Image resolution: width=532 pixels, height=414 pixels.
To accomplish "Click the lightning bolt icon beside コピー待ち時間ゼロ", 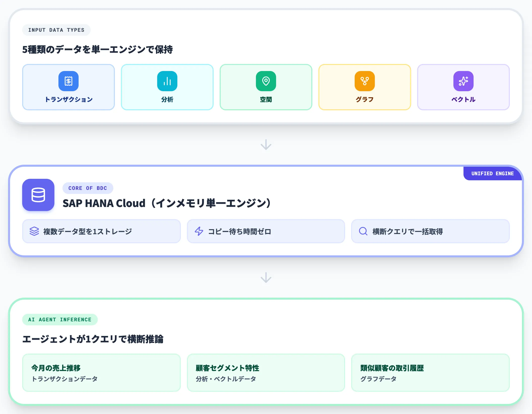I will (199, 231).
